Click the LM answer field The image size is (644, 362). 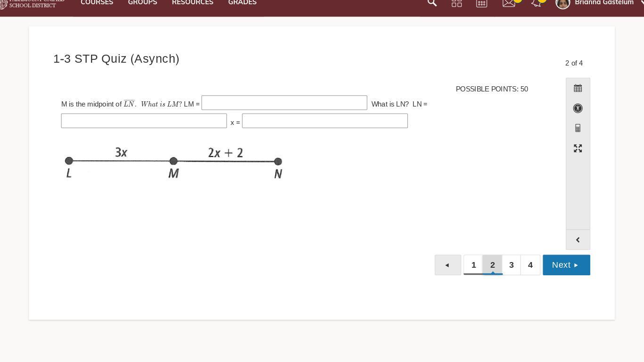tap(284, 103)
